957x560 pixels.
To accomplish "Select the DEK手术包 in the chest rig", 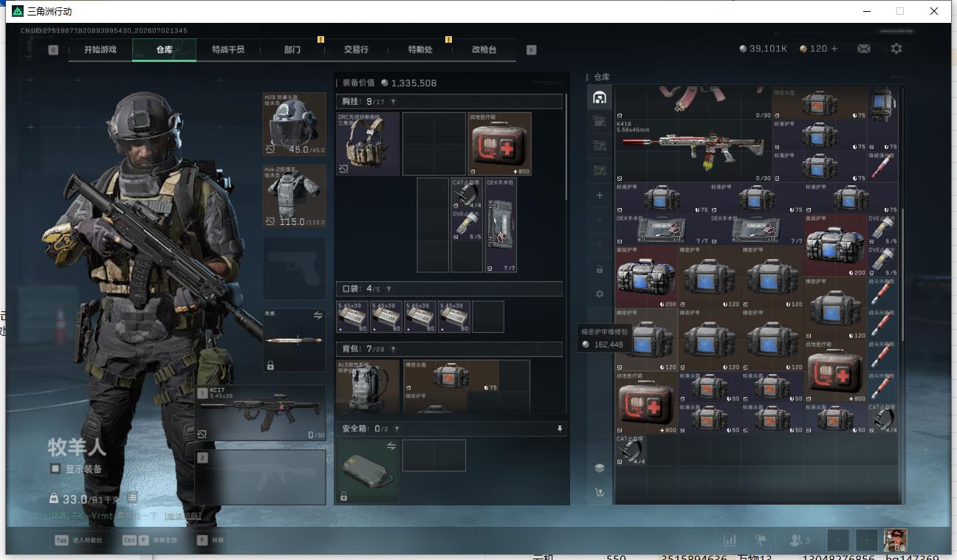I will [x=501, y=225].
